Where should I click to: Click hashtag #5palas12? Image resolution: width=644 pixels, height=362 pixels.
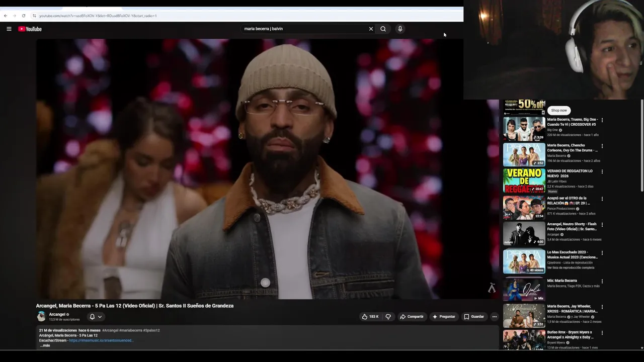(151, 330)
